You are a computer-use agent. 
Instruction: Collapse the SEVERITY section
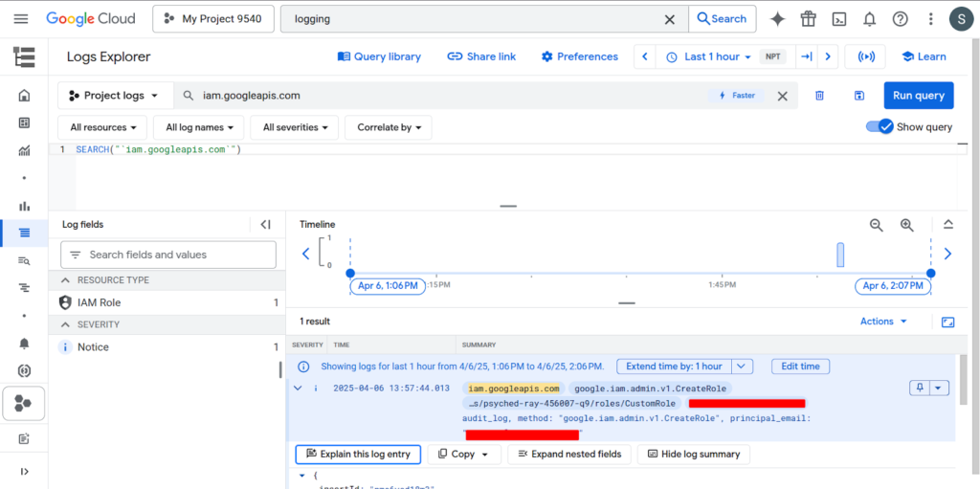pos(65,324)
